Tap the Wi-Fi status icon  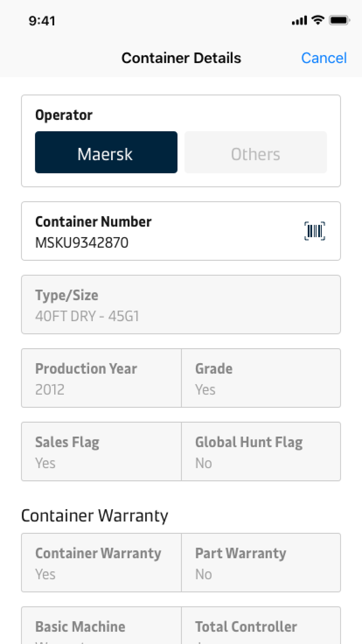[x=318, y=20]
